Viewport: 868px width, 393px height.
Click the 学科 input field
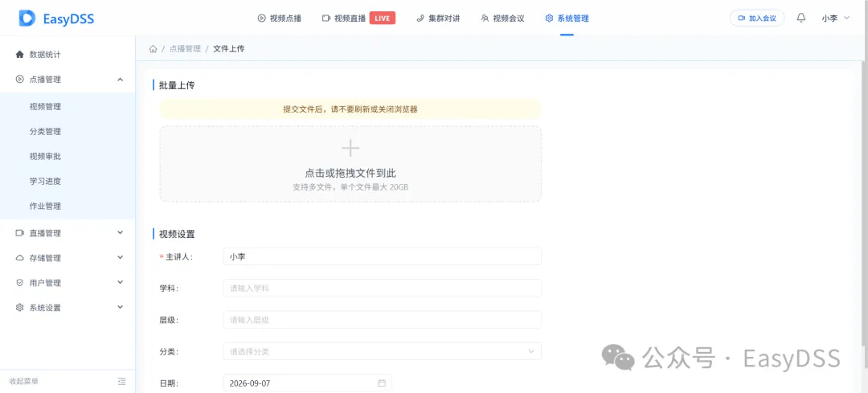(382, 288)
